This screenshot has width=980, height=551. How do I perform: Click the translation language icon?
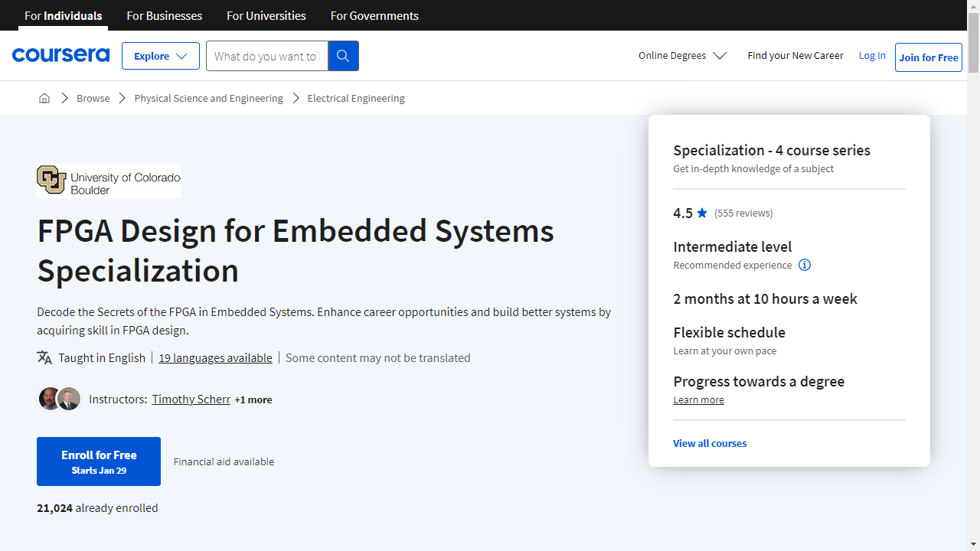click(x=44, y=357)
